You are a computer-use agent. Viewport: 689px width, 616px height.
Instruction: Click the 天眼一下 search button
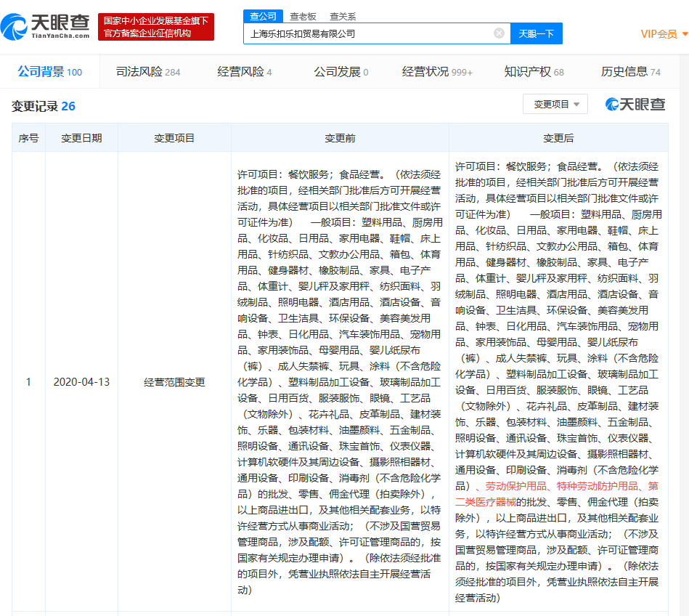[536, 33]
